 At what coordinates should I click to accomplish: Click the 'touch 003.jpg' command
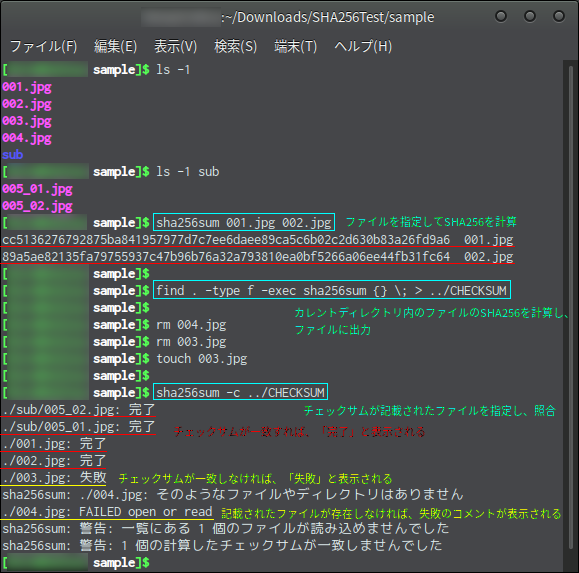[202, 359]
